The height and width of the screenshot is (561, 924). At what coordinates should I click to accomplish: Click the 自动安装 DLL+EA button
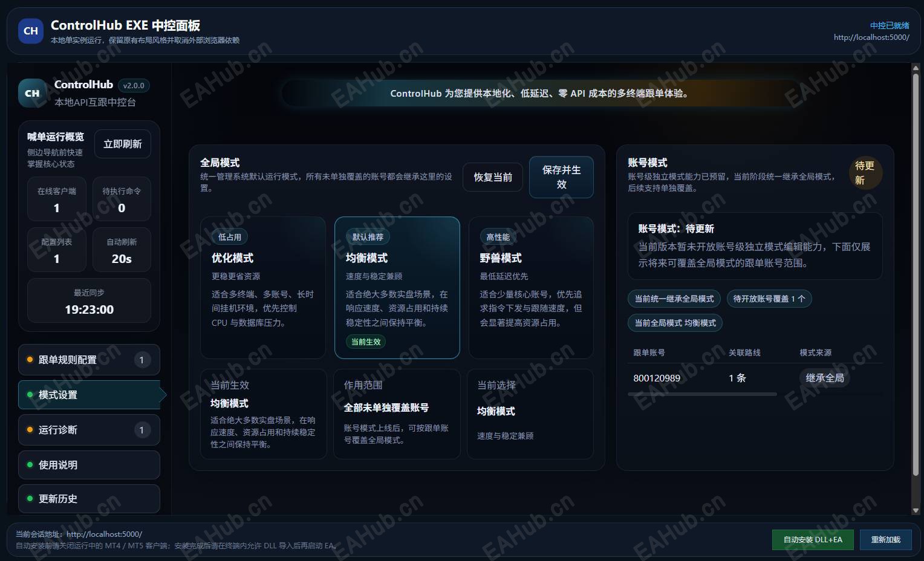pyautogui.click(x=813, y=539)
